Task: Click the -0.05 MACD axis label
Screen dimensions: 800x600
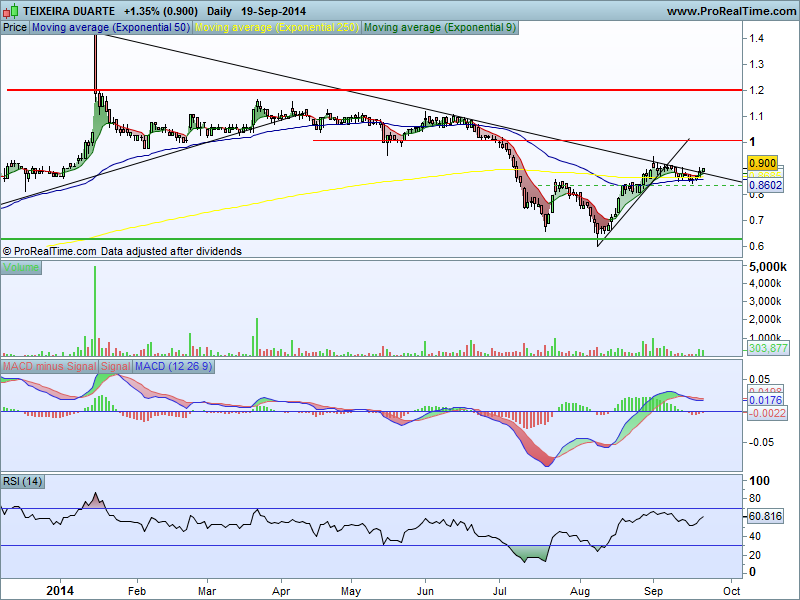Action: (761, 442)
